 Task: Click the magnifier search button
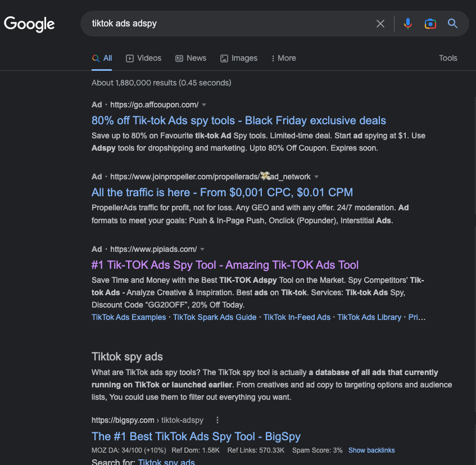(x=452, y=24)
